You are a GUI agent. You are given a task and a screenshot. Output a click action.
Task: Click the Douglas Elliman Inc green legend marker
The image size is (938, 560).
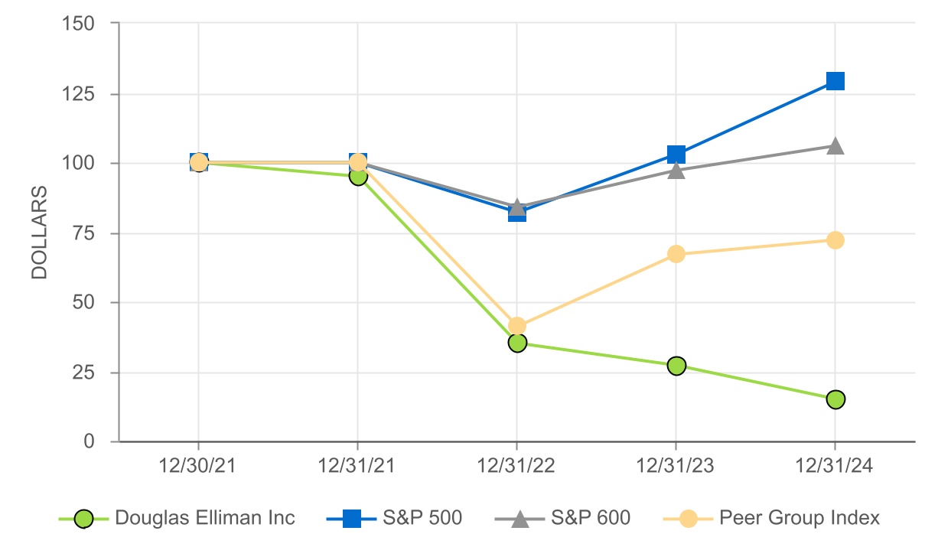[x=84, y=519]
